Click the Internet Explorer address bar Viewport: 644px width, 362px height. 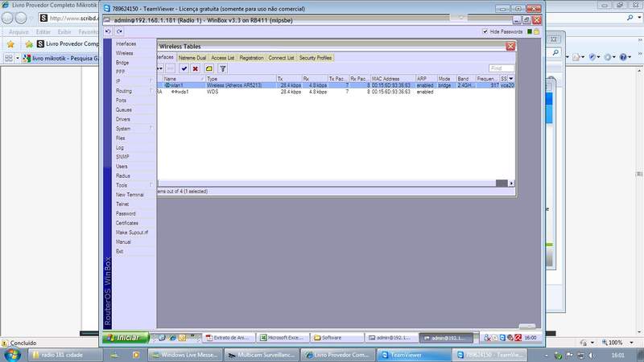click(x=68, y=18)
